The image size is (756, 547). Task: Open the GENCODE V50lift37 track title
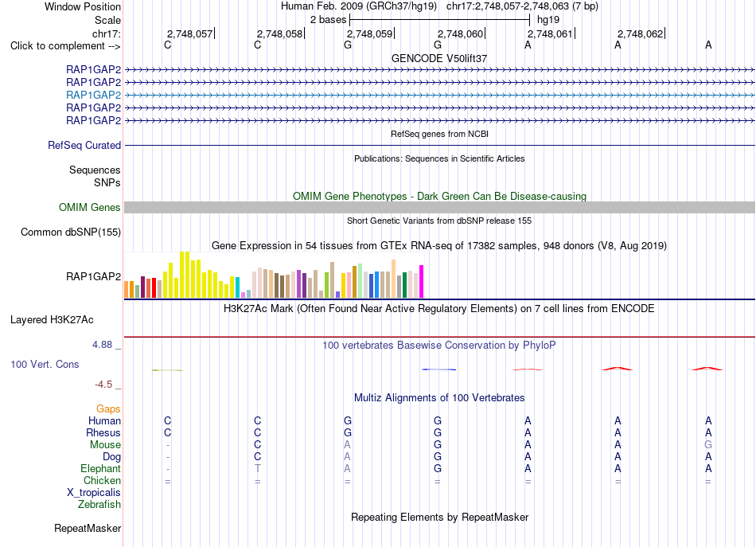(439, 58)
